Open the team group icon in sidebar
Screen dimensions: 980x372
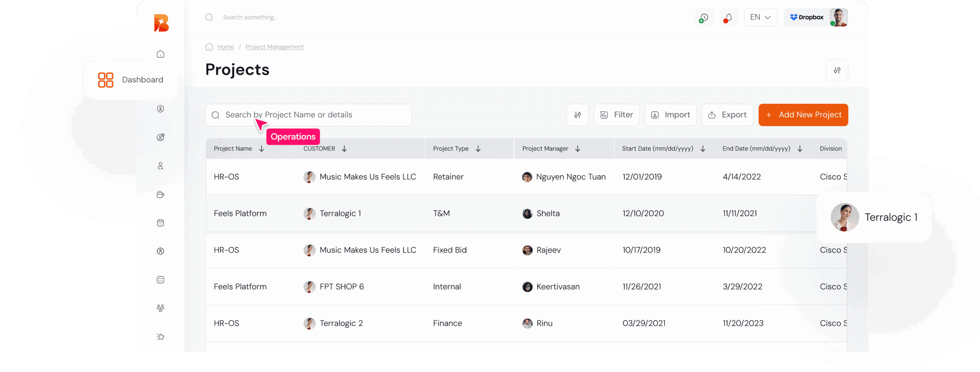pos(160,308)
